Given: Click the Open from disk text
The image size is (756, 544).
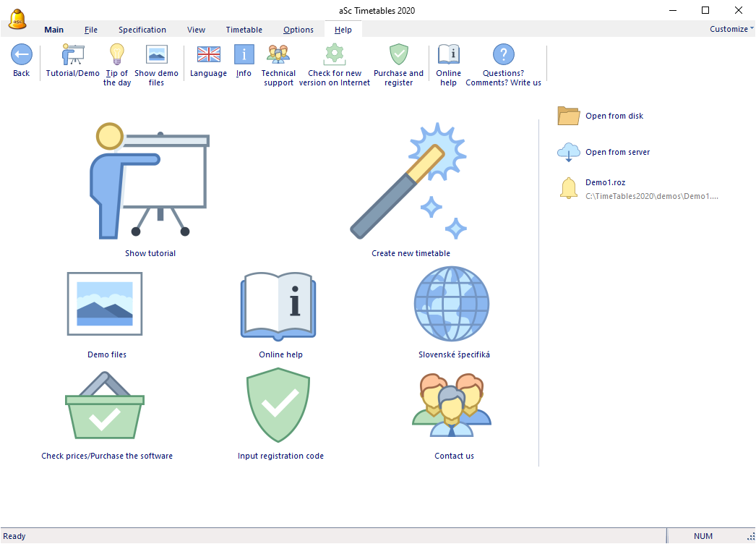Looking at the screenshot, I should [x=614, y=116].
